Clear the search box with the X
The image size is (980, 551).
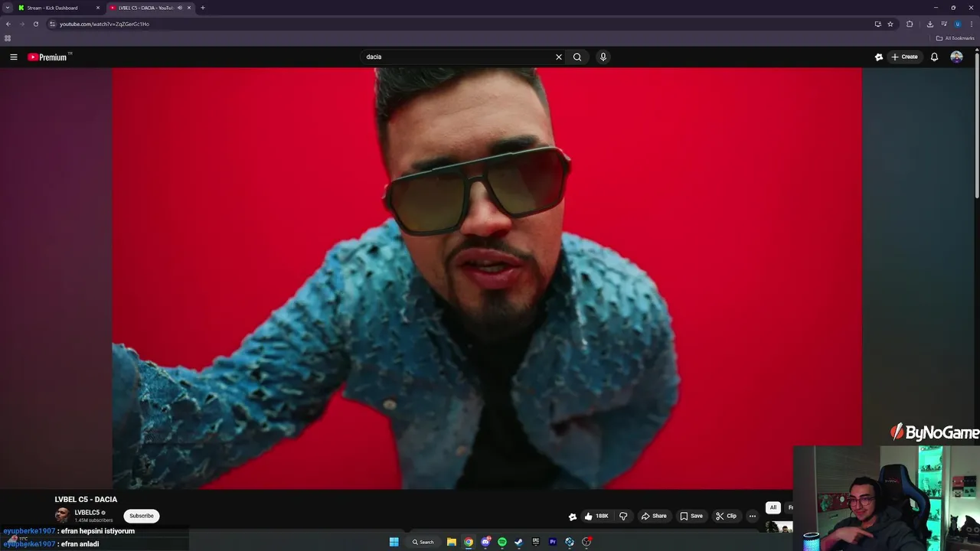[558, 57]
